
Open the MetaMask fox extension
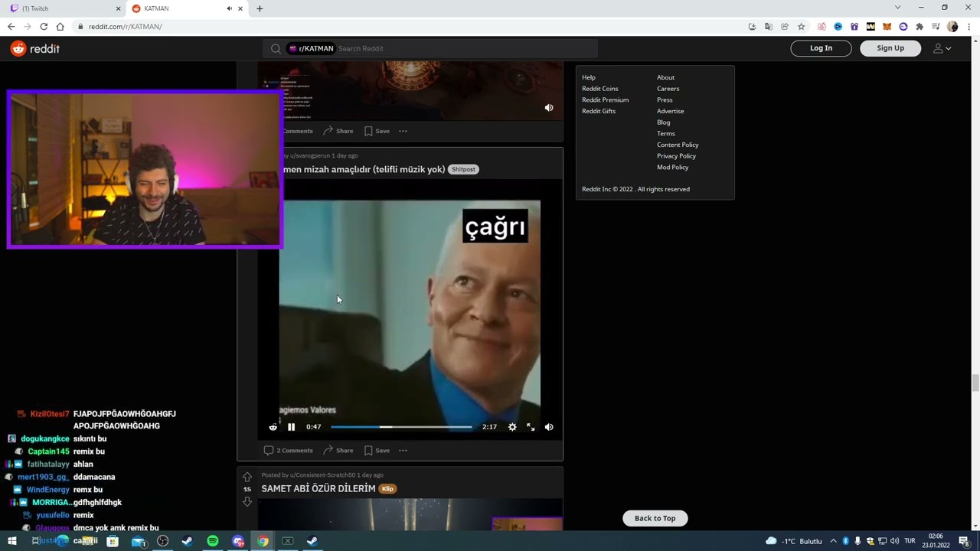click(887, 26)
